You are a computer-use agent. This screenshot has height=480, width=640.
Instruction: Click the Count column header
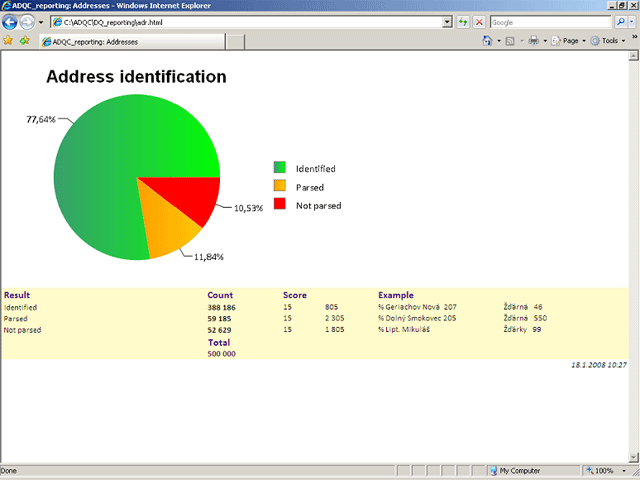220,295
